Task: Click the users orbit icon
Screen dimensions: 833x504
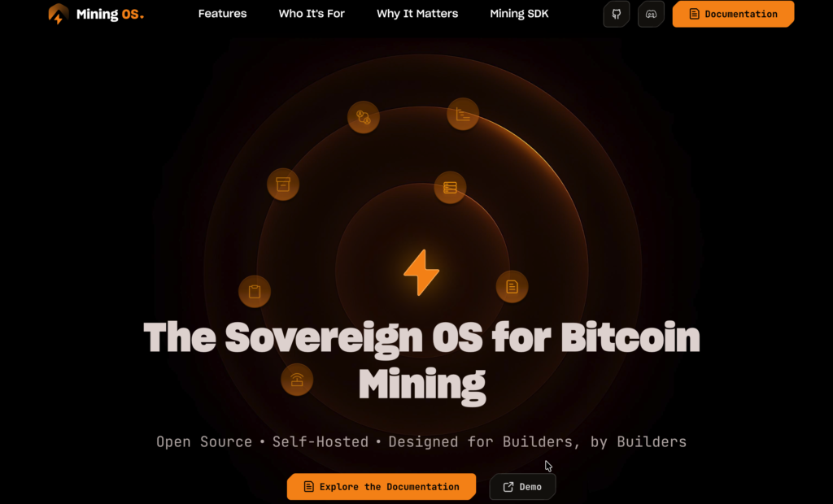Action: 364,117
